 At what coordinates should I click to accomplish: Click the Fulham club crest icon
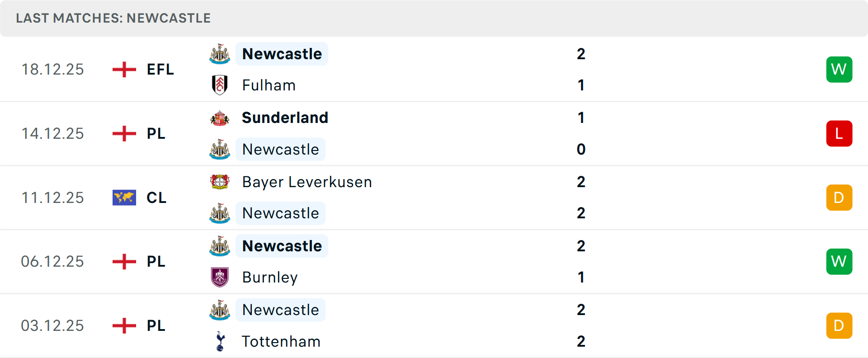pyautogui.click(x=220, y=85)
